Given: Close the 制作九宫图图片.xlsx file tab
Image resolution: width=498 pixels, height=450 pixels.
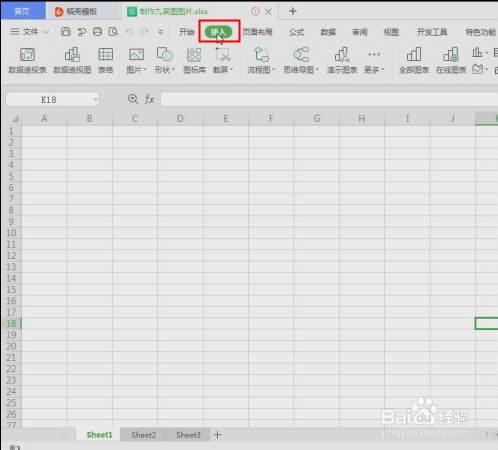Looking at the screenshot, I should (x=268, y=12).
